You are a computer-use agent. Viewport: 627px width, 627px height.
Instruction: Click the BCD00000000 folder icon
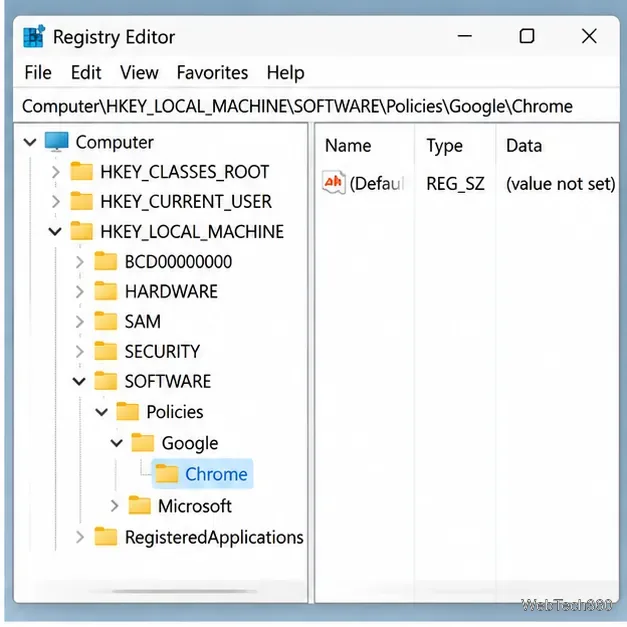[106, 261]
